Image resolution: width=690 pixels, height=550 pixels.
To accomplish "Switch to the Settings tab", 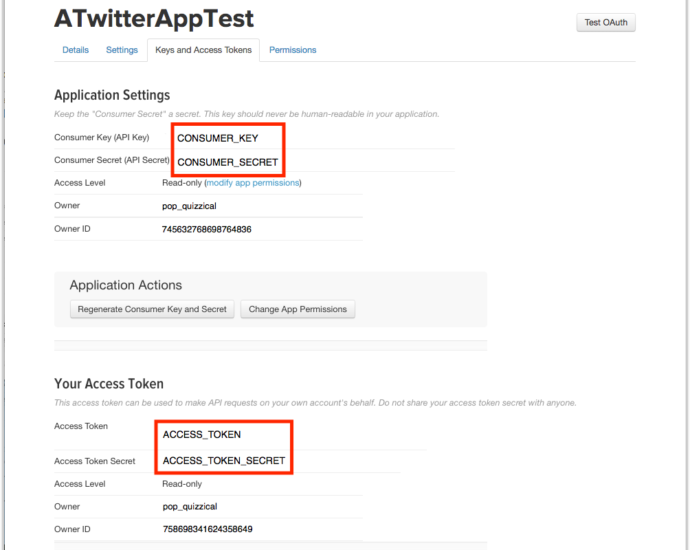I will 122,50.
